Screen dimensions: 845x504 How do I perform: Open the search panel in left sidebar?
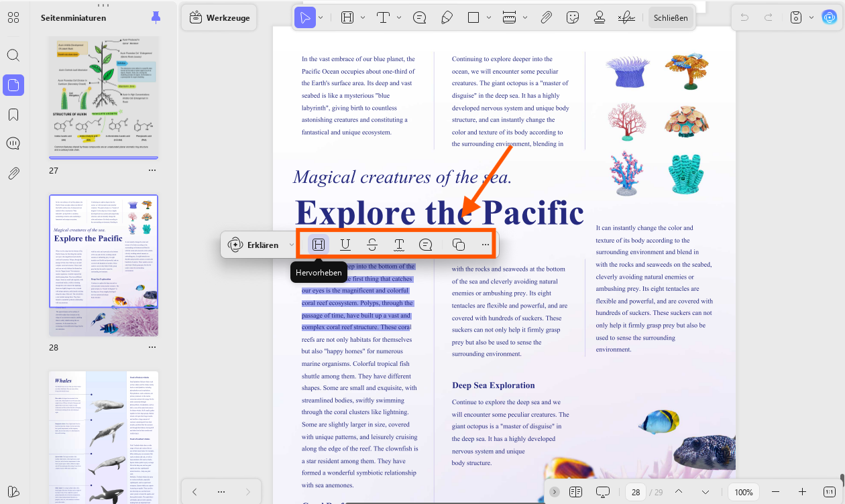coord(13,55)
